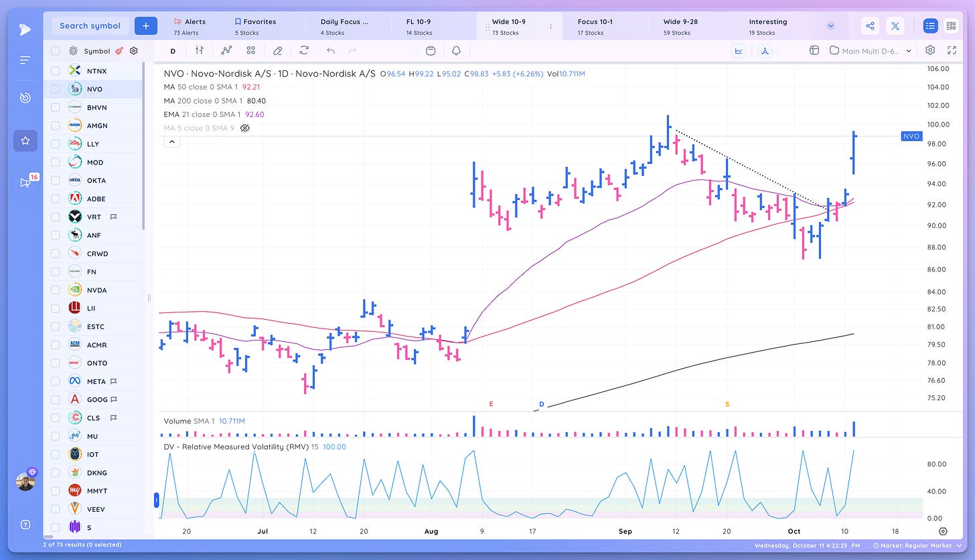
Task: Check the MOD row checkbox
Action: (x=56, y=162)
